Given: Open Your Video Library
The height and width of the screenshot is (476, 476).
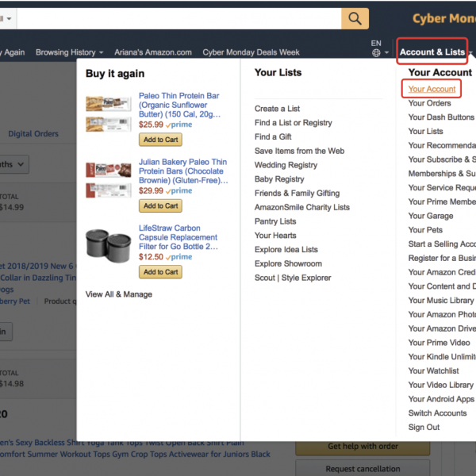Looking at the screenshot, I should (x=441, y=385).
